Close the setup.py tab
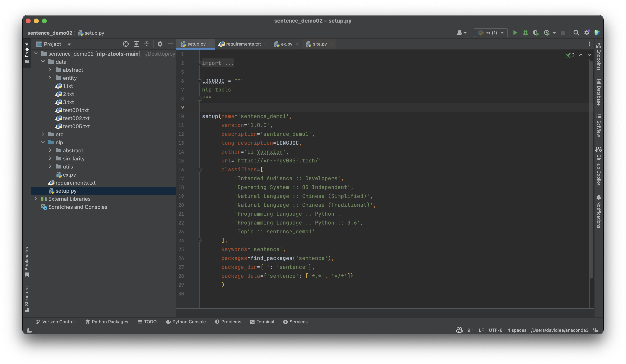Screen dimensions: 626x364 pyautogui.click(x=210, y=44)
